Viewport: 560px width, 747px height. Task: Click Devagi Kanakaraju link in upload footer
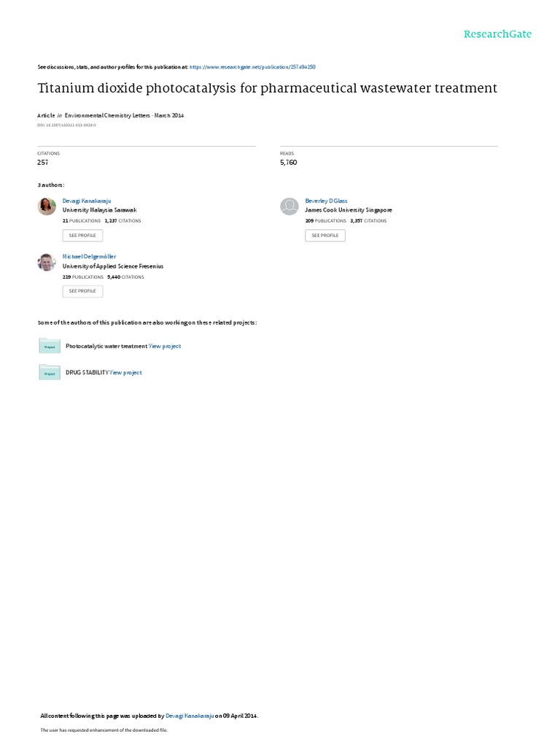[190, 716]
